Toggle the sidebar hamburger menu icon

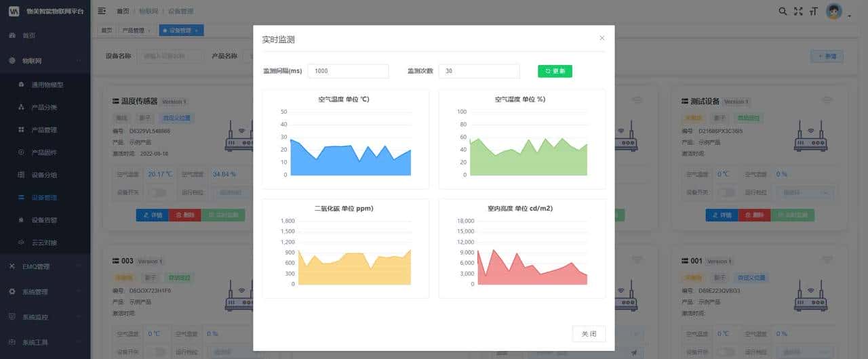102,11
